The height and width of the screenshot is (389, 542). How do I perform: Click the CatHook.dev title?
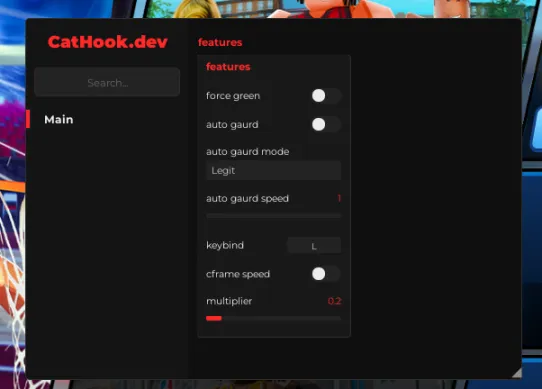pyautogui.click(x=108, y=42)
